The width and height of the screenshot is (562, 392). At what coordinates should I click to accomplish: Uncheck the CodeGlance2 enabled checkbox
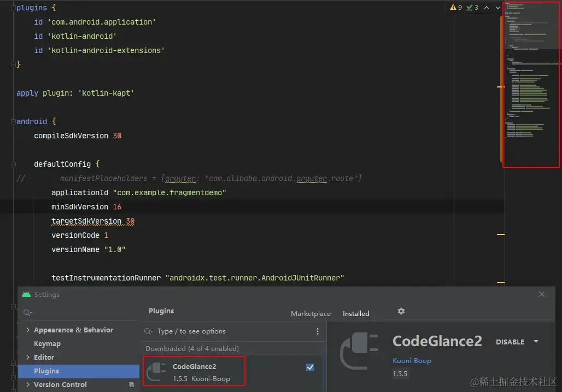pos(311,367)
